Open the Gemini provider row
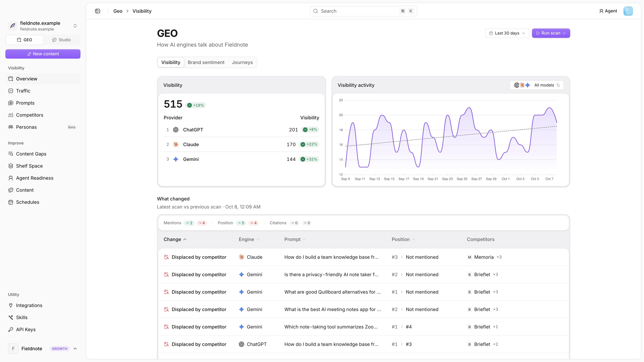The width and height of the screenshot is (644, 362). 241,159
